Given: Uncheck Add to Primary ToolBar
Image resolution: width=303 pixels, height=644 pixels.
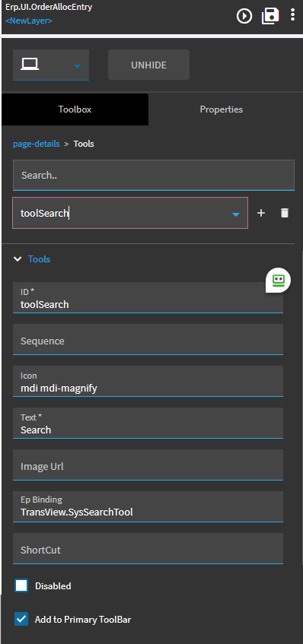Looking at the screenshot, I should pos(21,619).
